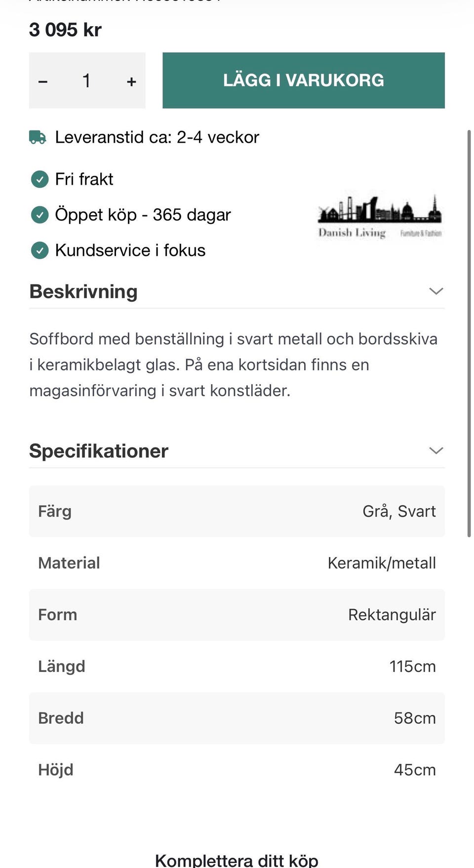The height and width of the screenshot is (868, 474).
Task: Click the Kundservice i fokus checkmark icon
Action: click(39, 250)
